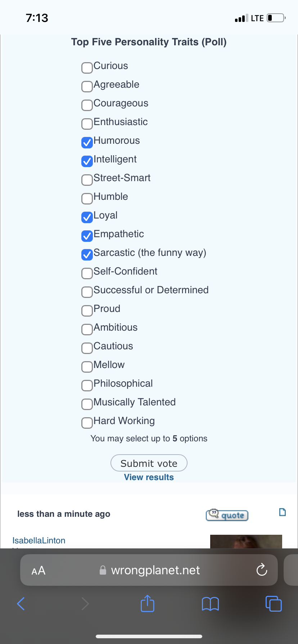Open the Safari share sheet
Viewport: 298px width, 644px height.
coord(147,603)
